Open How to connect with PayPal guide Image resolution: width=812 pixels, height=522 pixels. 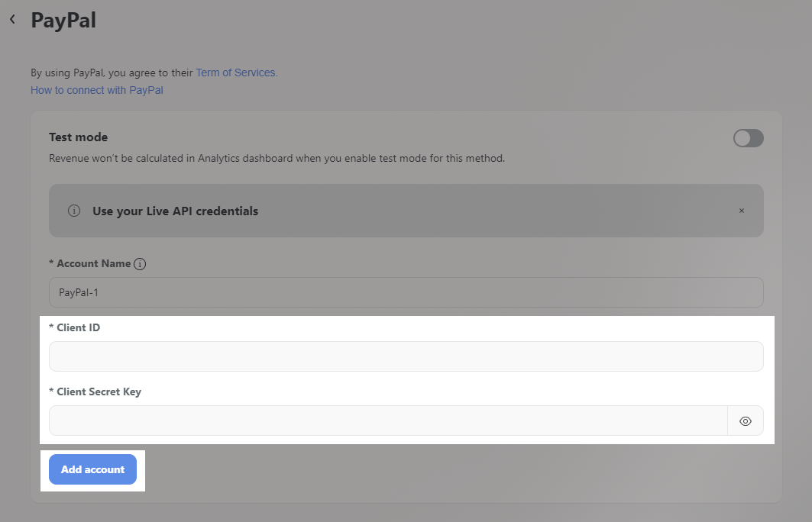click(97, 90)
